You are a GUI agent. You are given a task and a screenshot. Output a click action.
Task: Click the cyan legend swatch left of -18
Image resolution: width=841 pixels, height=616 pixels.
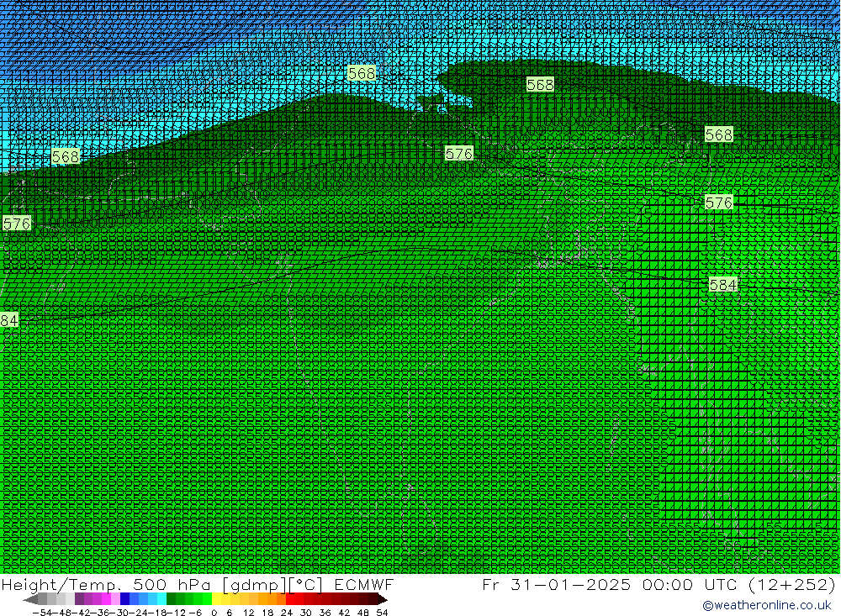[161, 599]
